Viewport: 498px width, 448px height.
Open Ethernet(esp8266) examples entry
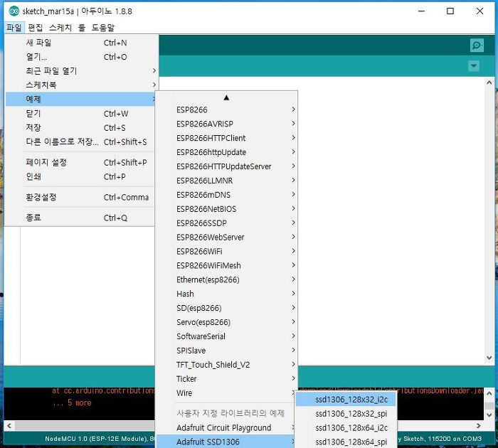click(x=226, y=279)
